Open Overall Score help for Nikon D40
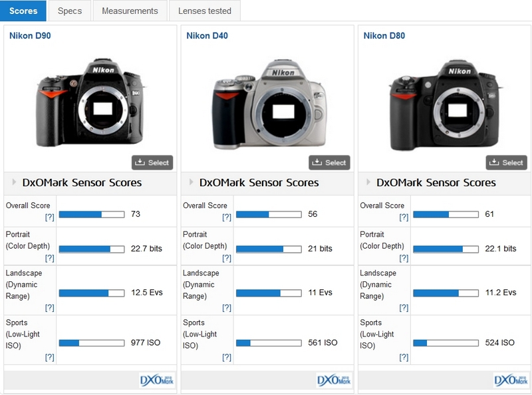This screenshot has width=532, height=395. point(227,217)
